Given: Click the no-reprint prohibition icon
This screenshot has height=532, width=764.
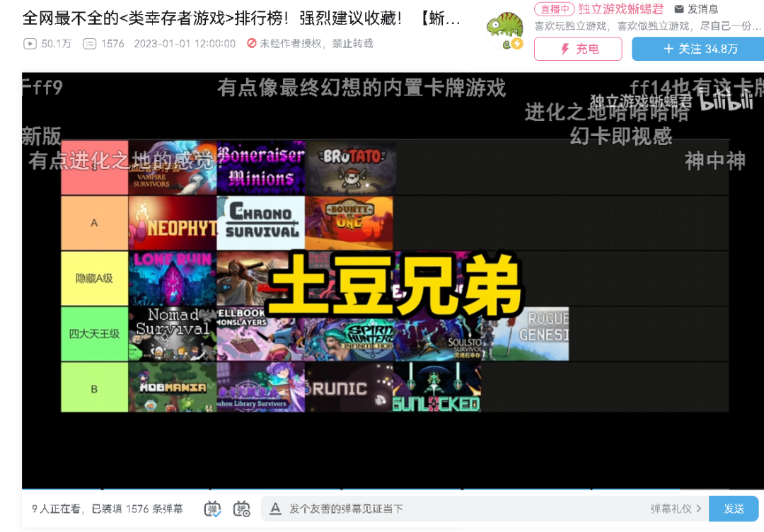Looking at the screenshot, I should [x=251, y=43].
